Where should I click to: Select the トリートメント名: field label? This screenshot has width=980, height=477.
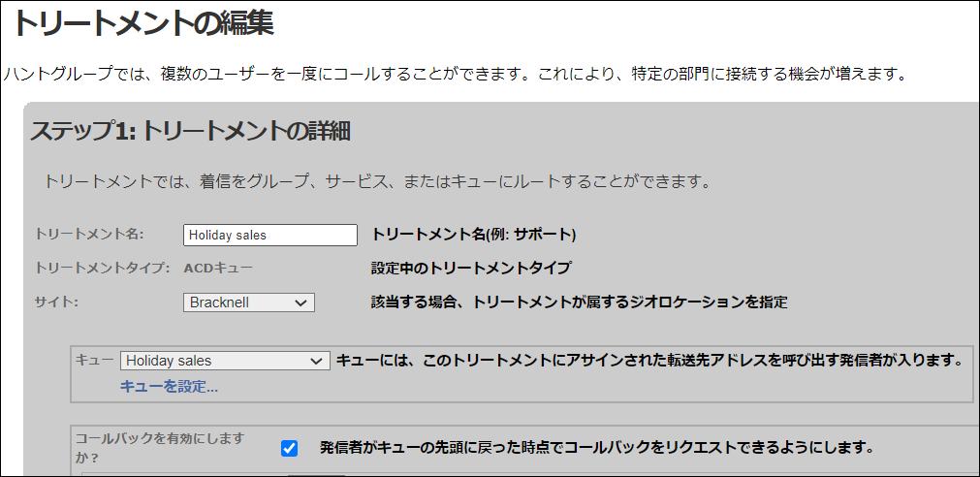89,235
